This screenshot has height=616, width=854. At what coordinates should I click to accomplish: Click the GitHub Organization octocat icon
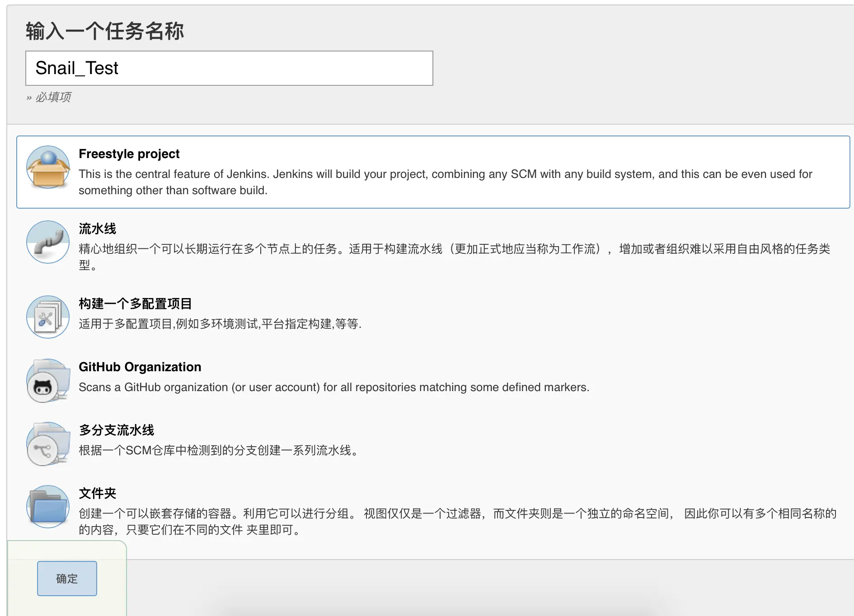(x=48, y=380)
